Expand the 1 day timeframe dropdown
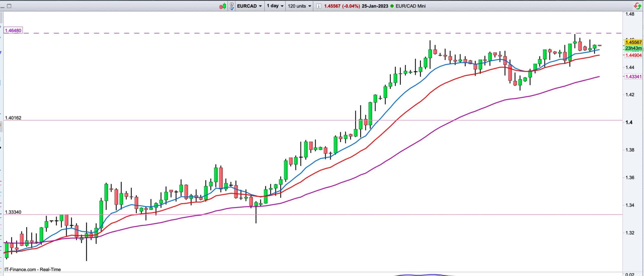This screenshot has width=644, height=276. point(275,6)
